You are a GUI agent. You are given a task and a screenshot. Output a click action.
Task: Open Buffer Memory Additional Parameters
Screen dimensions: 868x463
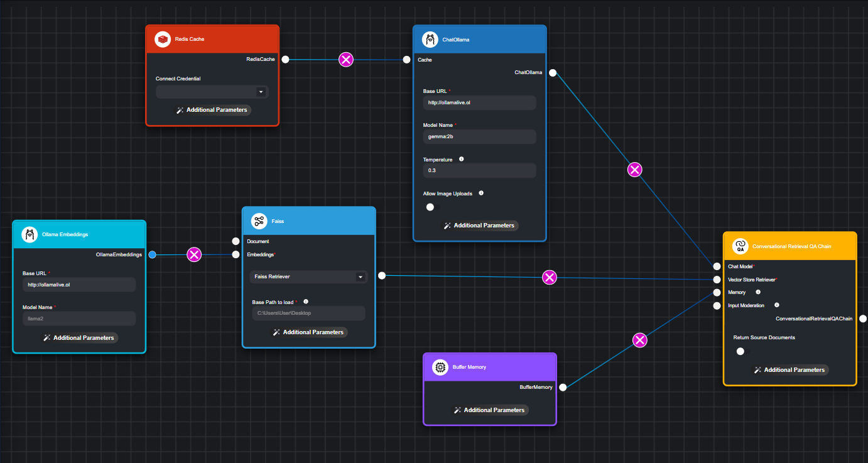(489, 410)
